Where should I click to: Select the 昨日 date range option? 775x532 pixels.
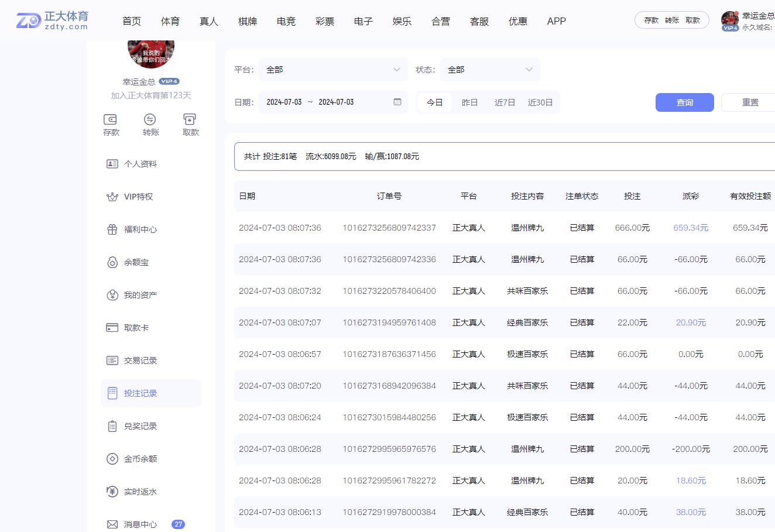469,102
